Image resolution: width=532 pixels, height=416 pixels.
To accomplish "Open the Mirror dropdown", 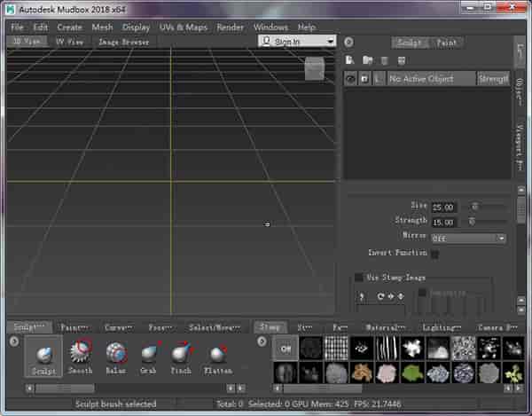I will pos(468,238).
